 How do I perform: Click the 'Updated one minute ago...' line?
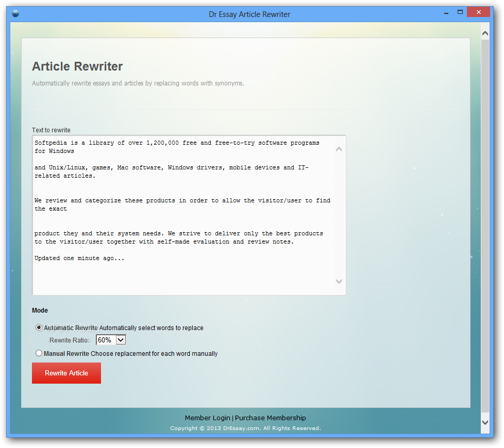point(79,258)
